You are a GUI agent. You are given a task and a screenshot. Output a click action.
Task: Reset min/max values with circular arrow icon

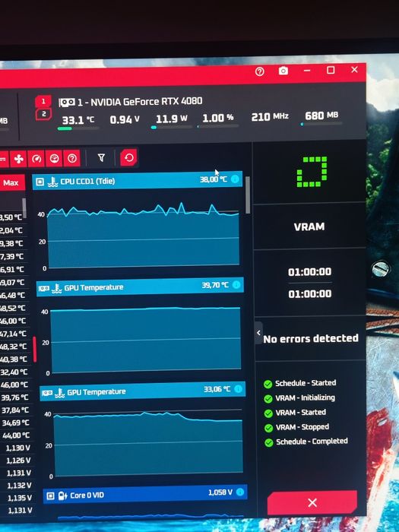pyautogui.click(x=128, y=157)
